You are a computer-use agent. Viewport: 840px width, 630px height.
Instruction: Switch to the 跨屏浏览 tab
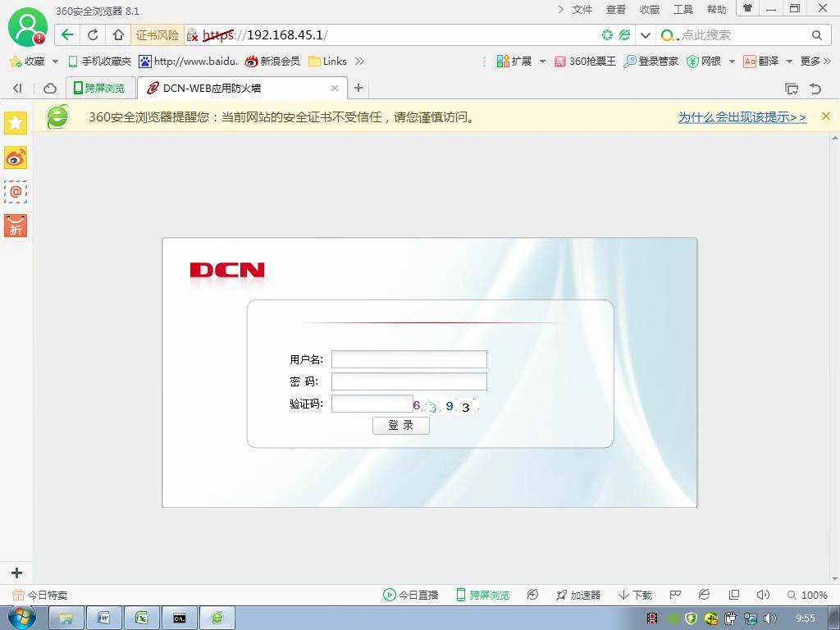(x=99, y=89)
